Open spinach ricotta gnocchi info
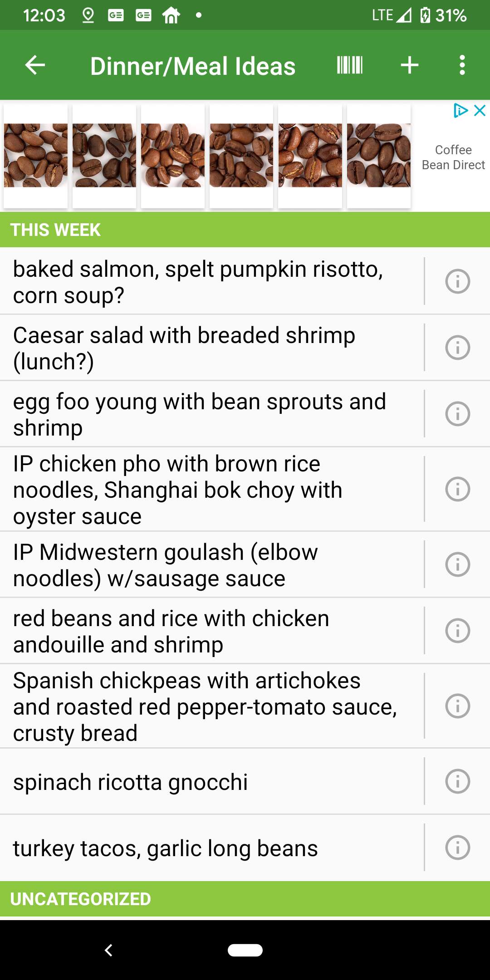Viewport: 490px width, 980px height. pos(457,781)
